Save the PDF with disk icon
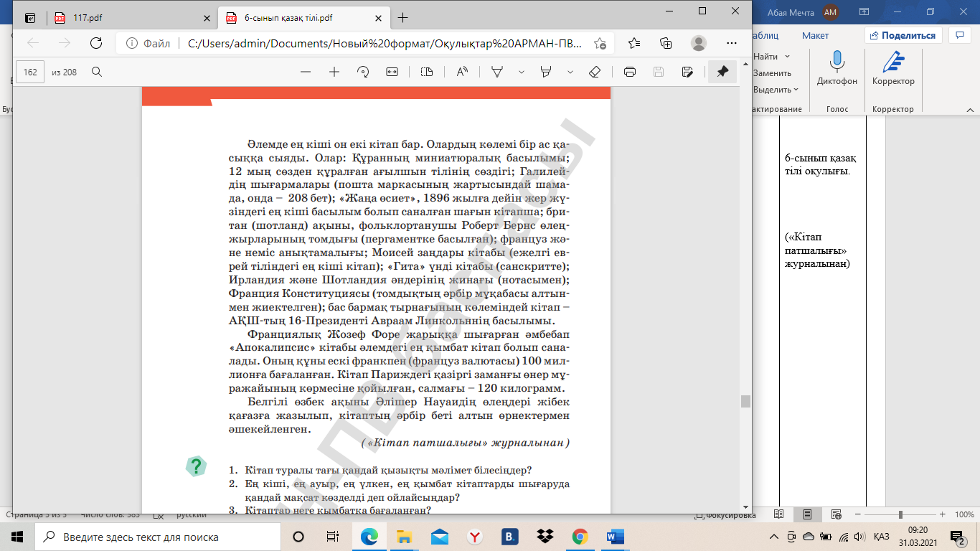Screen dimensions: 980x551 [659, 72]
